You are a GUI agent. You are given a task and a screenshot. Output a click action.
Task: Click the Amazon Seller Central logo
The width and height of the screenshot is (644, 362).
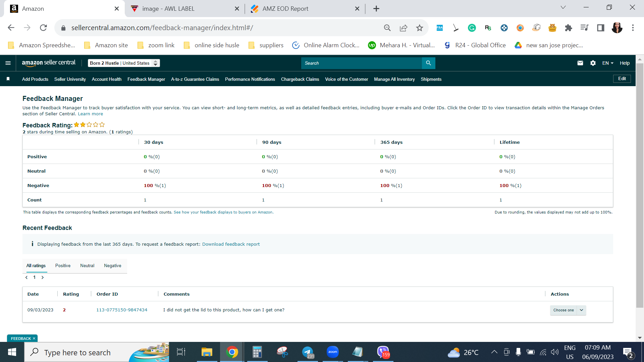(x=49, y=63)
